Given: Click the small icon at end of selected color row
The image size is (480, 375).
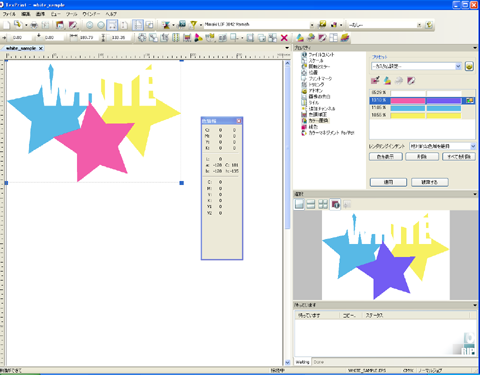Looking at the screenshot, I should 470,100.
